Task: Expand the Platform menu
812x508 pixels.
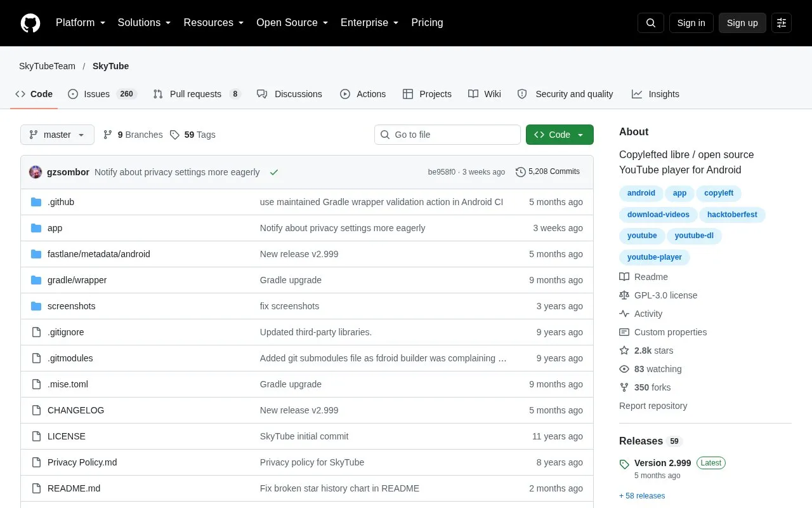Action: coord(81,23)
